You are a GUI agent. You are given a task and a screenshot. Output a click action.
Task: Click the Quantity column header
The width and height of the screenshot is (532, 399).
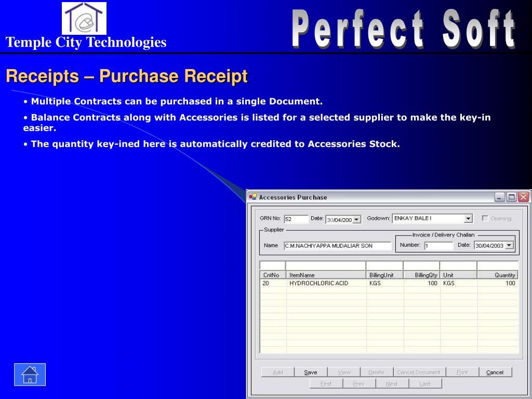497,275
